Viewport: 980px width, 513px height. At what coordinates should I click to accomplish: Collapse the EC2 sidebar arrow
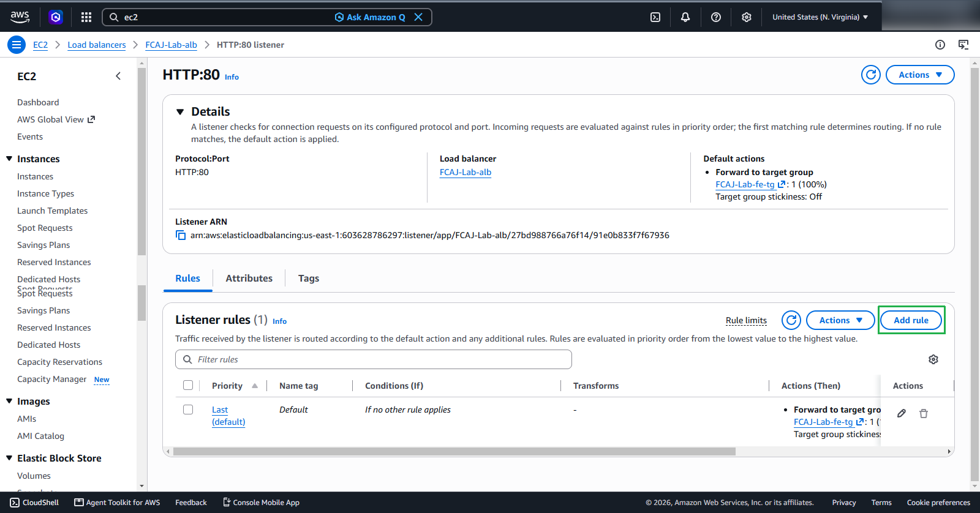(x=118, y=76)
